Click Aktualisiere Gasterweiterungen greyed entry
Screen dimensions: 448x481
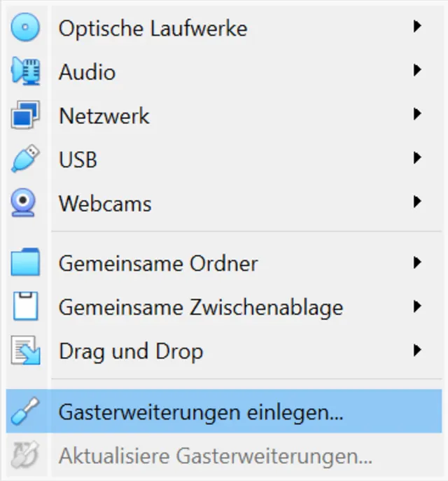(215, 456)
